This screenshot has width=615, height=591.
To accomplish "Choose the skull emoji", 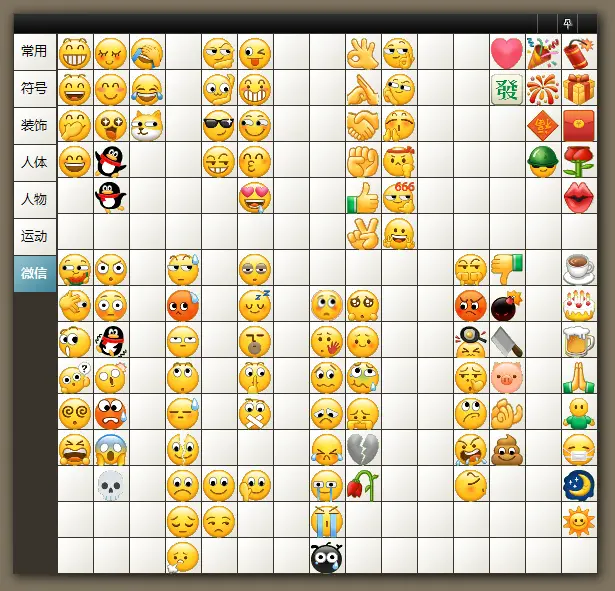I will click(x=111, y=485).
